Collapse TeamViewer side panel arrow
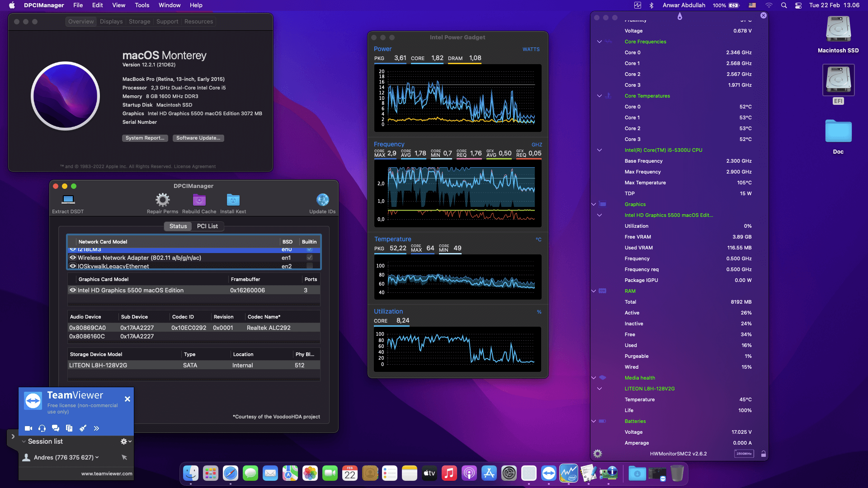Viewport: 868px width, 488px height. coord(13,436)
